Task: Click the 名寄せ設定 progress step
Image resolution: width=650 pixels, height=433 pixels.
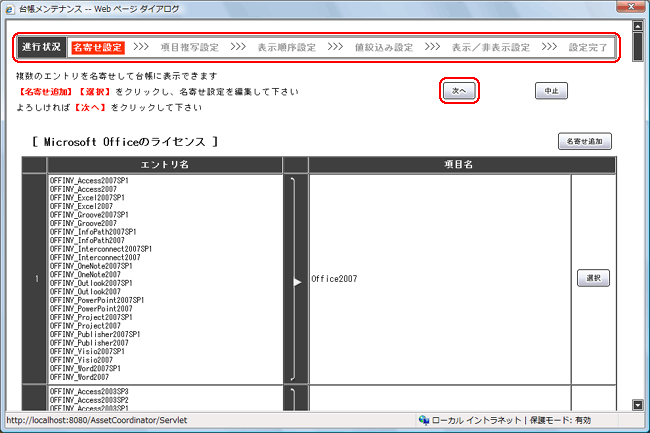Action: click(x=98, y=47)
